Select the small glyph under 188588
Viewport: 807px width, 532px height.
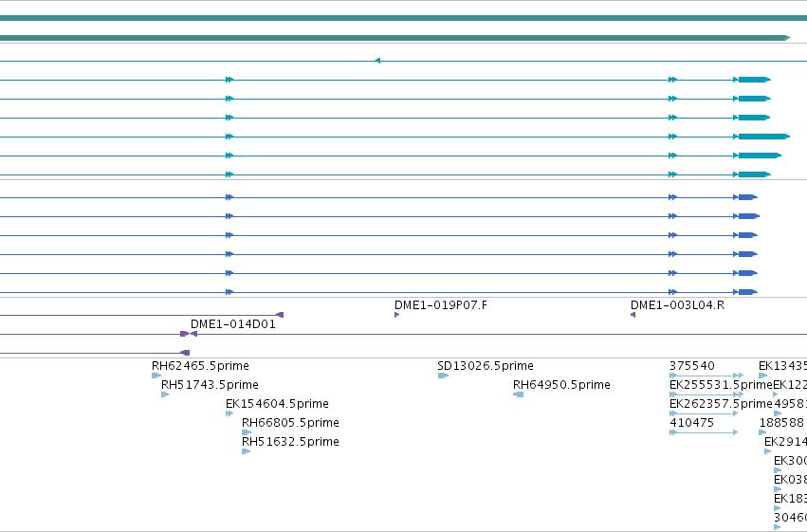pyautogui.click(x=762, y=432)
